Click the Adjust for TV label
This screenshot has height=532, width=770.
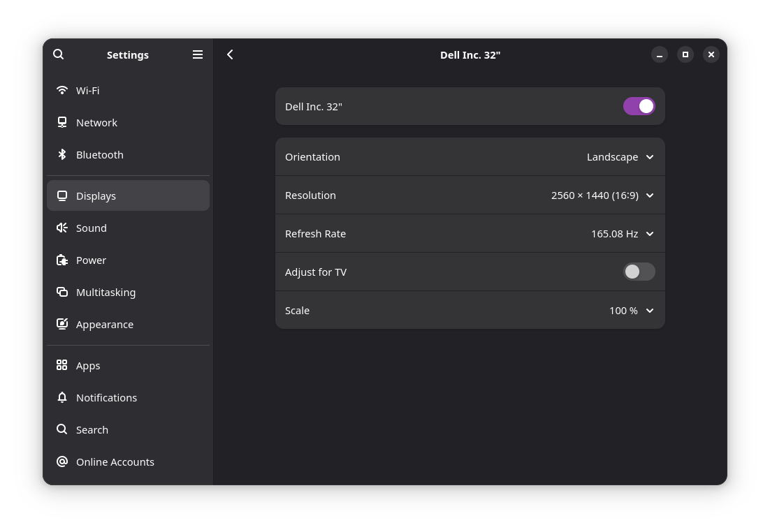316,272
